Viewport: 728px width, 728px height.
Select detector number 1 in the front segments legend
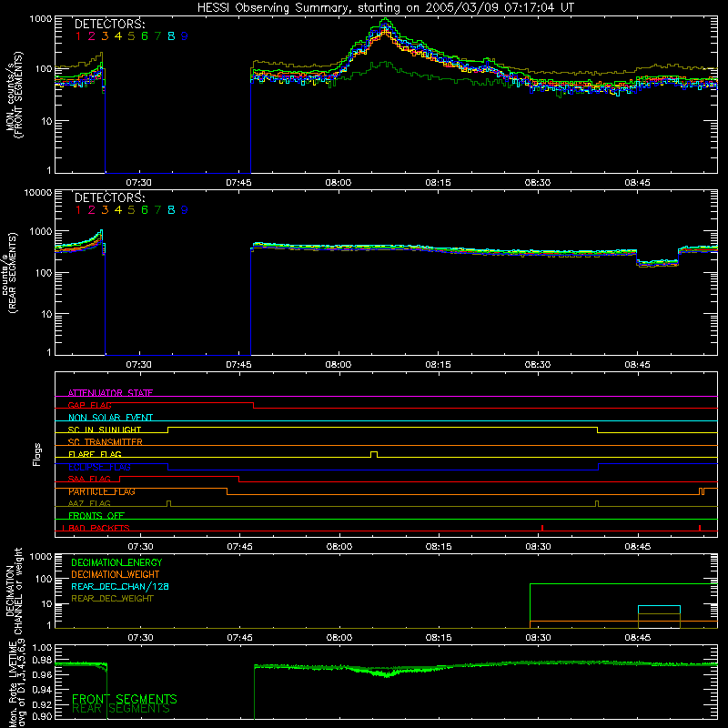pos(78,36)
